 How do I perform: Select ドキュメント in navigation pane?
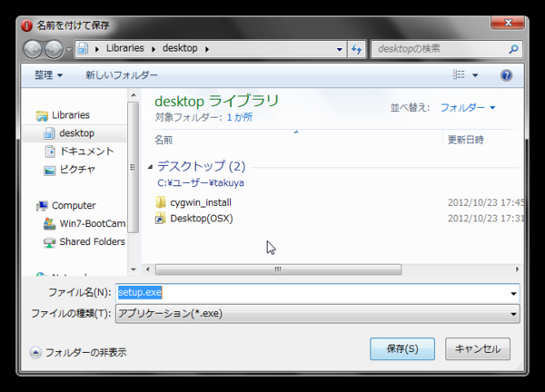pos(86,151)
